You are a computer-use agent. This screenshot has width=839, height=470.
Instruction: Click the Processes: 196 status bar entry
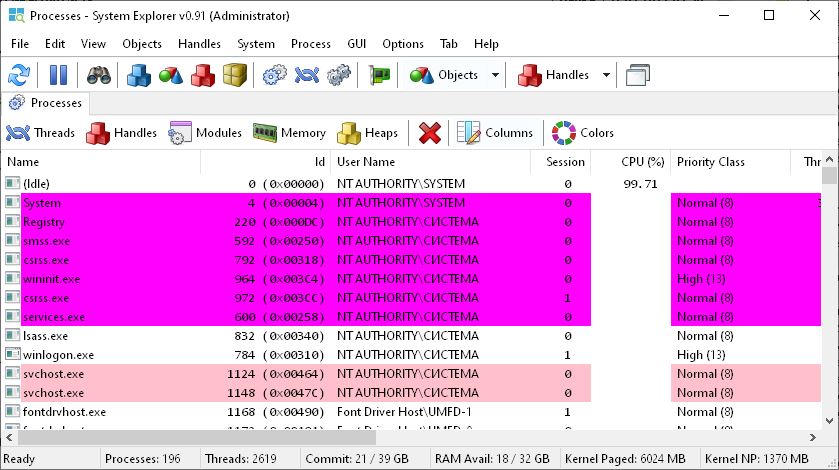143,459
